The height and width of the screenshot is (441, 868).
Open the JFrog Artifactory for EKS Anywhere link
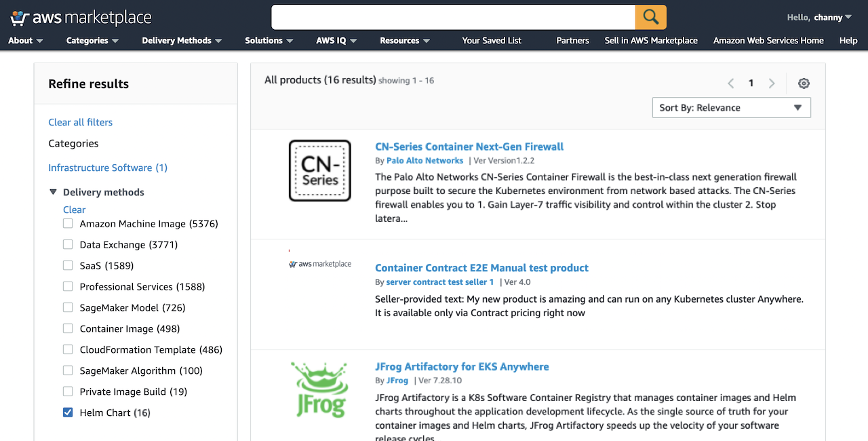pos(462,366)
